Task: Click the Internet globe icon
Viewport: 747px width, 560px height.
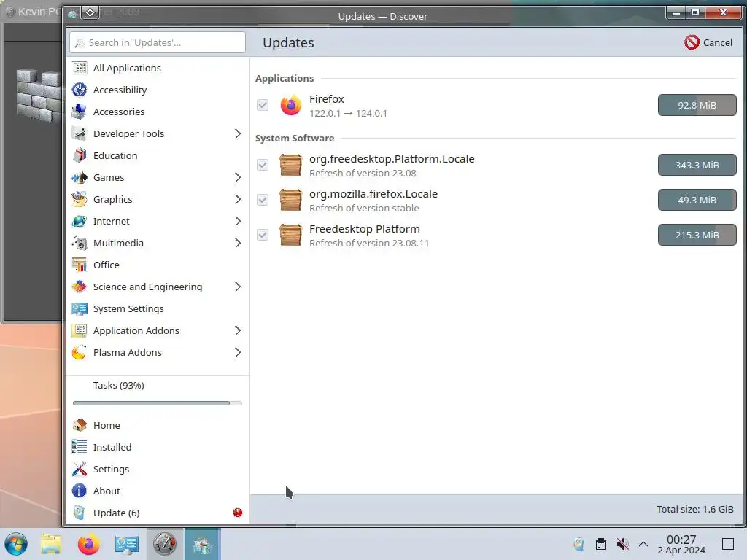Action: pyautogui.click(x=79, y=222)
